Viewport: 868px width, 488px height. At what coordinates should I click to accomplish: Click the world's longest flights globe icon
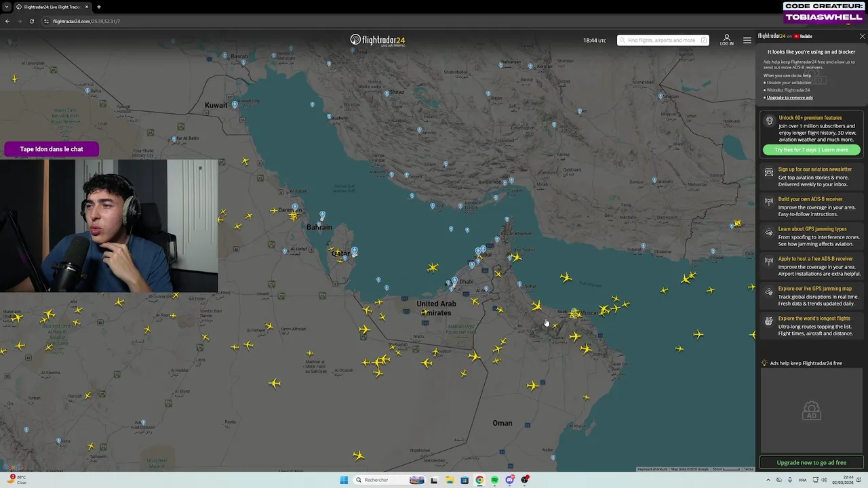[769, 321]
